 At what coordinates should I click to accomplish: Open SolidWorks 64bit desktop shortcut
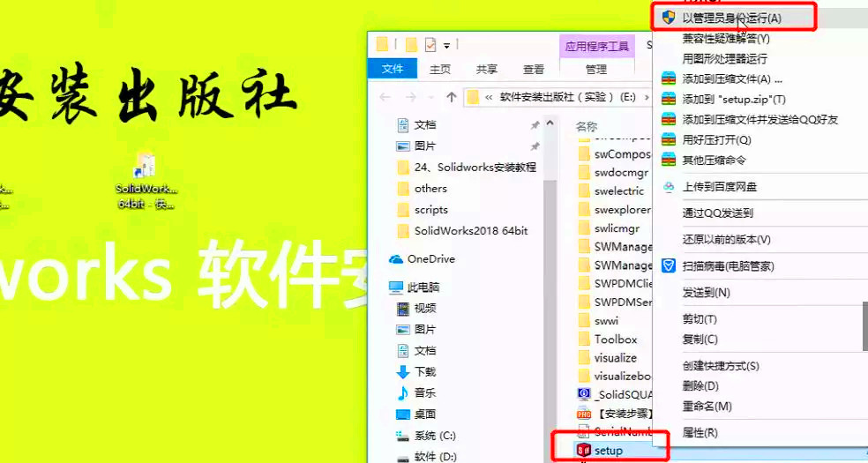pyautogui.click(x=146, y=180)
